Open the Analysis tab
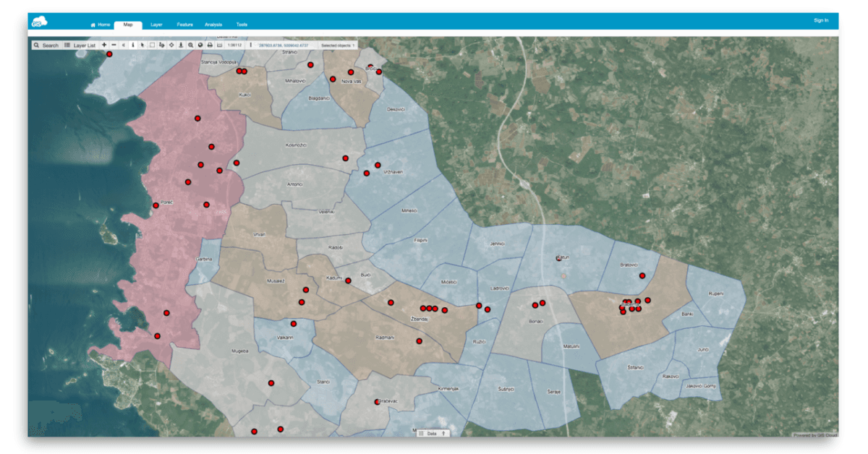Viewport: 868px width, 454px height. pos(213,25)
